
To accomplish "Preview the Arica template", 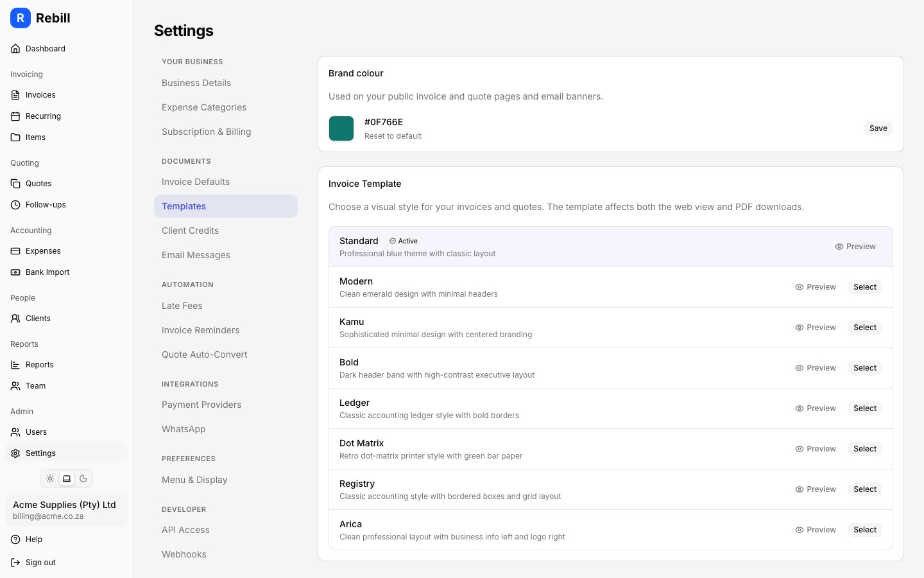I will point(816,530).
